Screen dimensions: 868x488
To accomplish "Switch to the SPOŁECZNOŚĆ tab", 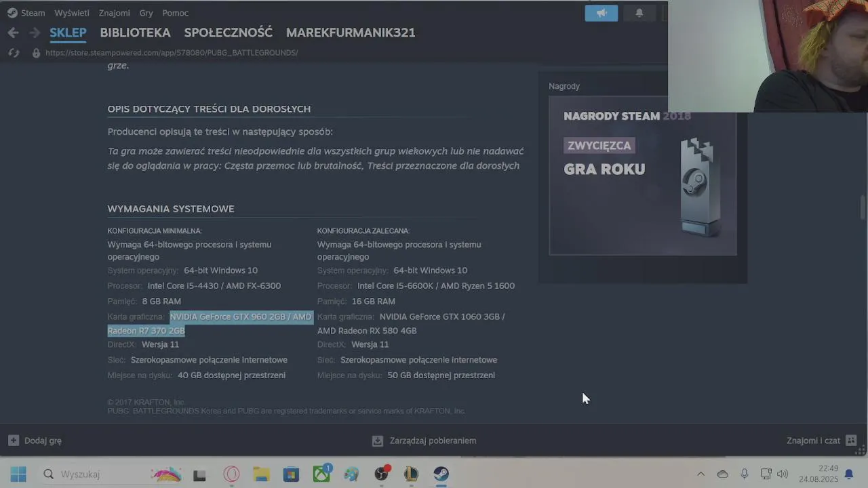I will point(229,33).
